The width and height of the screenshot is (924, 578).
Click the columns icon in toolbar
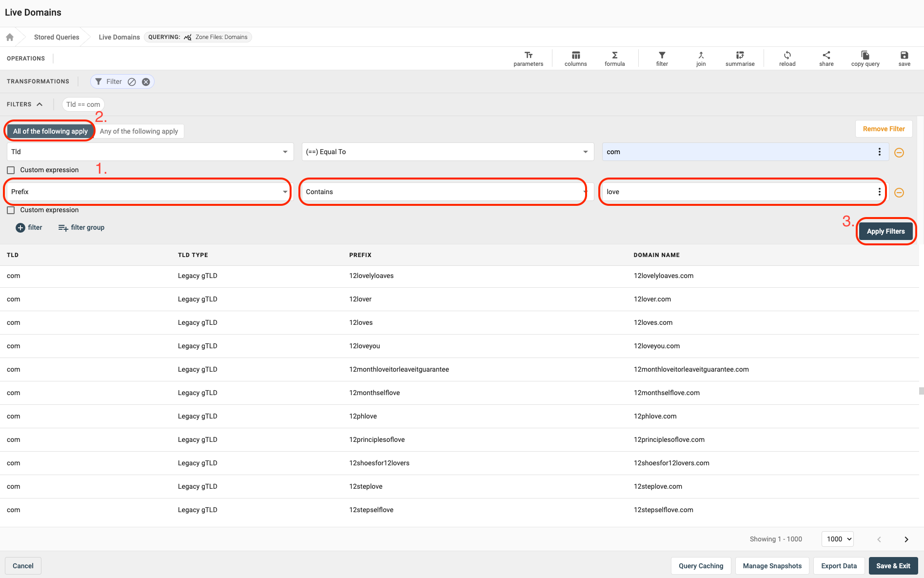(x=575, y=58)
